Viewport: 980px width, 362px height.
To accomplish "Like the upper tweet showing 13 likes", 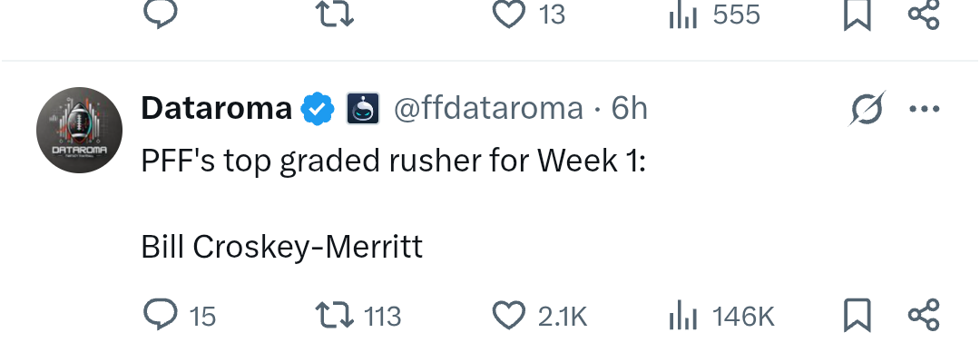I will coord(529,14).
